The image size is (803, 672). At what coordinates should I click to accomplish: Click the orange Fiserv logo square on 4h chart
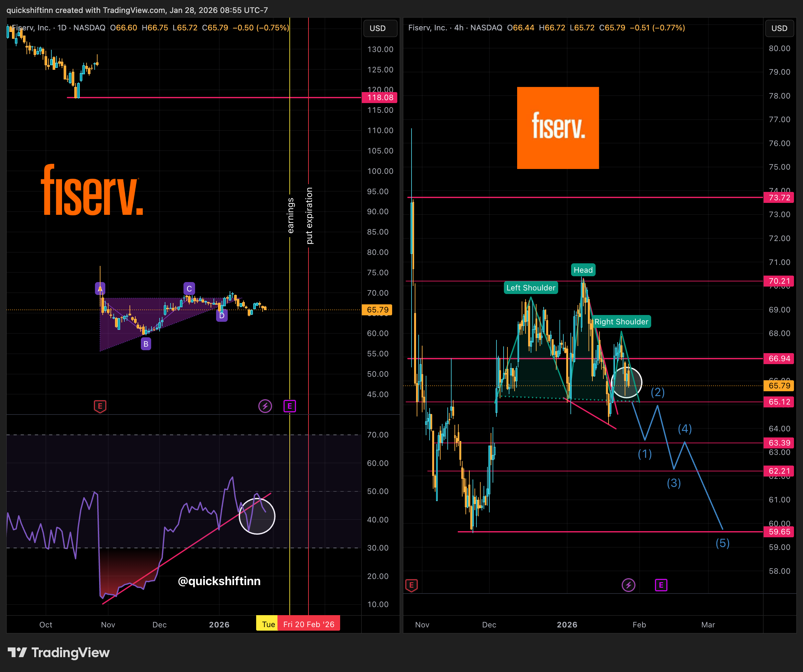tap(558, 128)
